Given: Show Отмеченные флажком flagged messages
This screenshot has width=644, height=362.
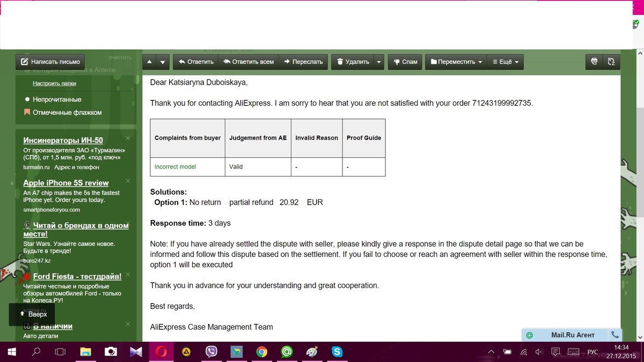Looking at the screenshot, I should 67,113.
